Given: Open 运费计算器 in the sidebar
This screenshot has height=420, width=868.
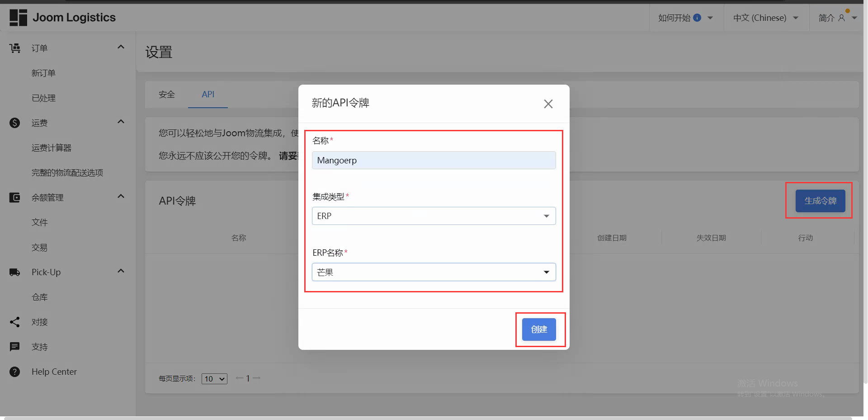Looking at the screenshot, I should tap(52, 148).
